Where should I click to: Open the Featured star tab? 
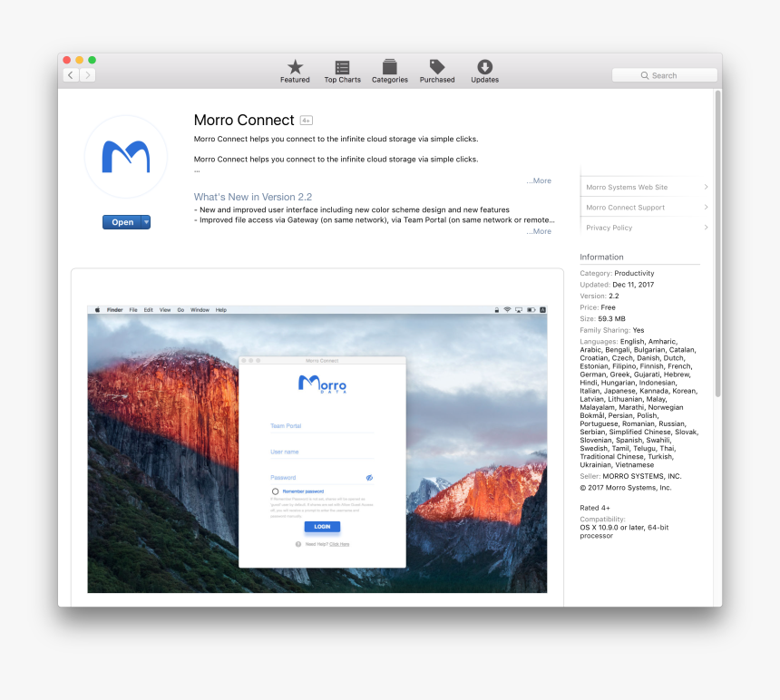coord(295,72)
